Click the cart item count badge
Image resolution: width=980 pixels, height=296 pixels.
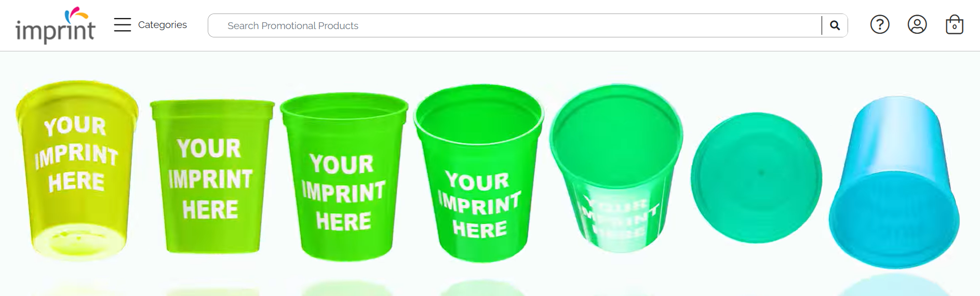tap(955, 27)
